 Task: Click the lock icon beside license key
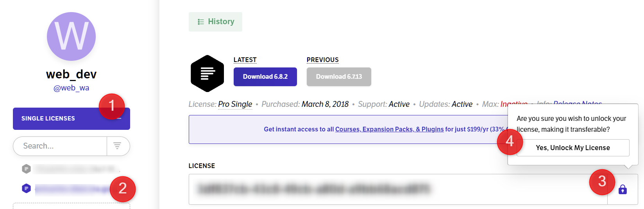(623, 190)
